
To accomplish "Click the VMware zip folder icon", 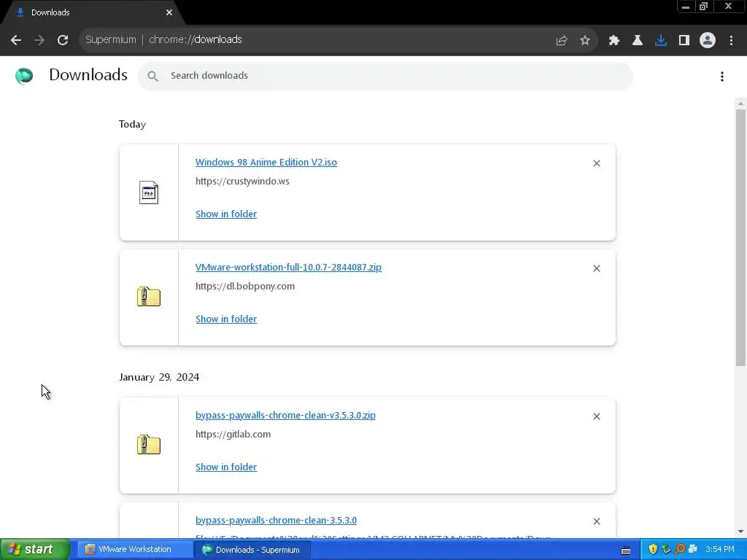I will point(149,297).
